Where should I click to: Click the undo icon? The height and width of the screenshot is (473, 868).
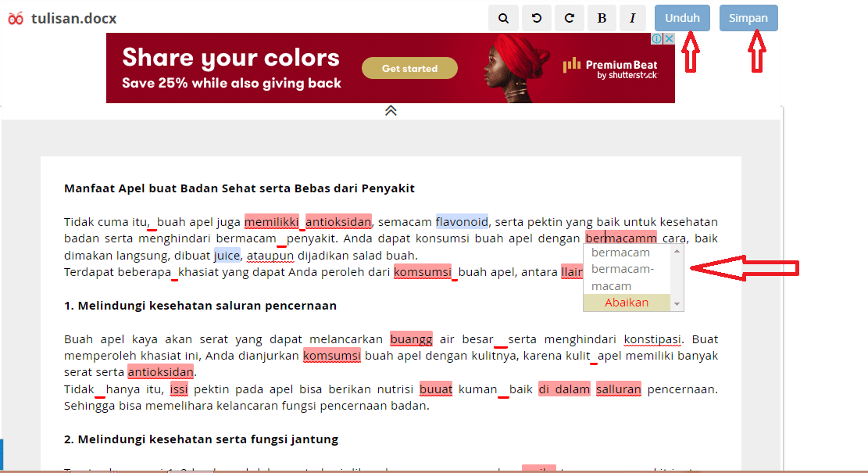click(536, 17)
